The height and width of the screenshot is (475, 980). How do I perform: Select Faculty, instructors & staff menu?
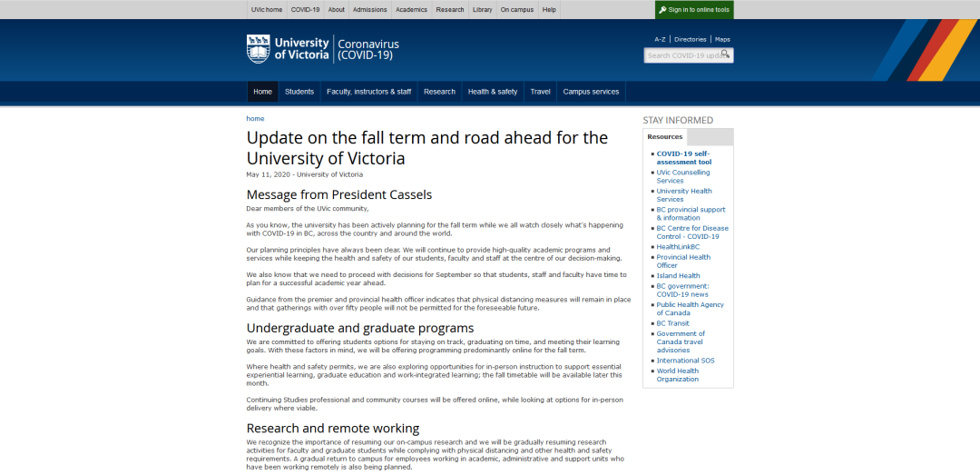(x=368, y=92)
